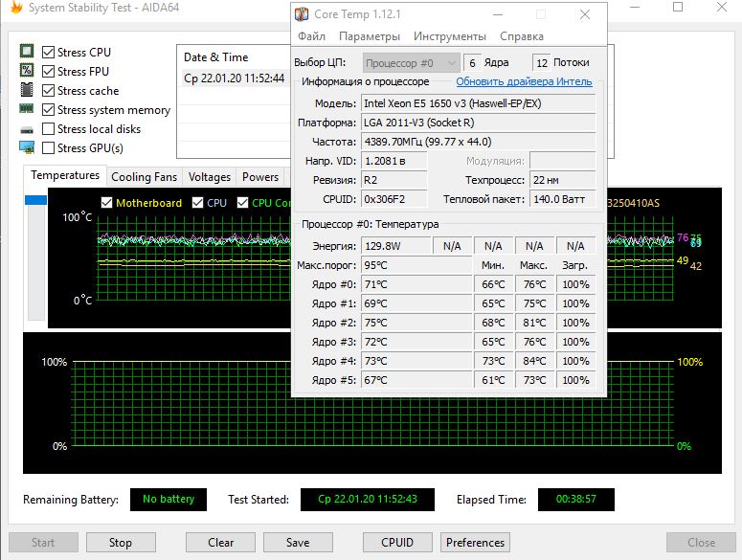The image size is (742, 560).
Task: Toggle the CPU Core graph checkbox
Action: tap(243, 202)
